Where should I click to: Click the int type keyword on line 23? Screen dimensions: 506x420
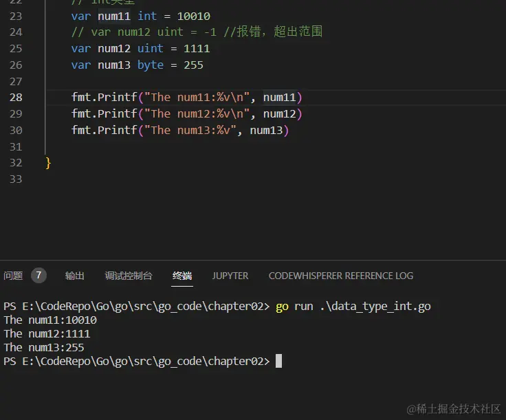pyautogui.click(x=147, y=16)
